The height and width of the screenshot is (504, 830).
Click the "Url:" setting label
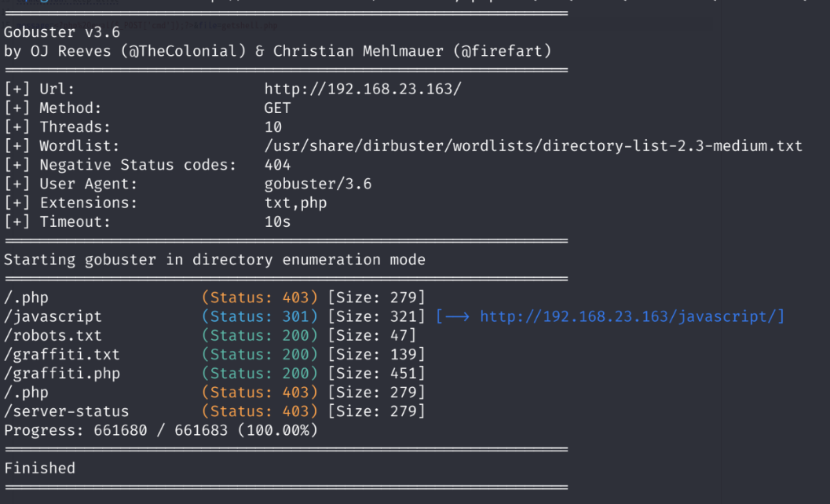57,89
